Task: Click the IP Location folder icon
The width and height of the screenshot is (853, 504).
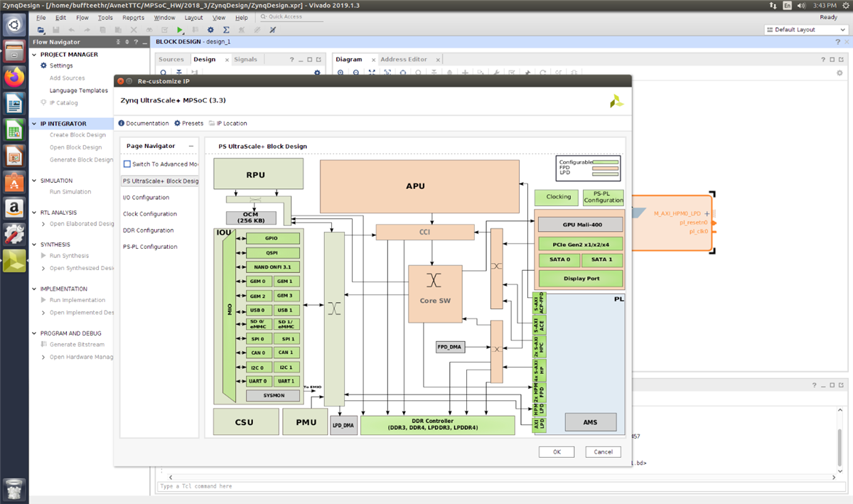Action: coord(212,123)
